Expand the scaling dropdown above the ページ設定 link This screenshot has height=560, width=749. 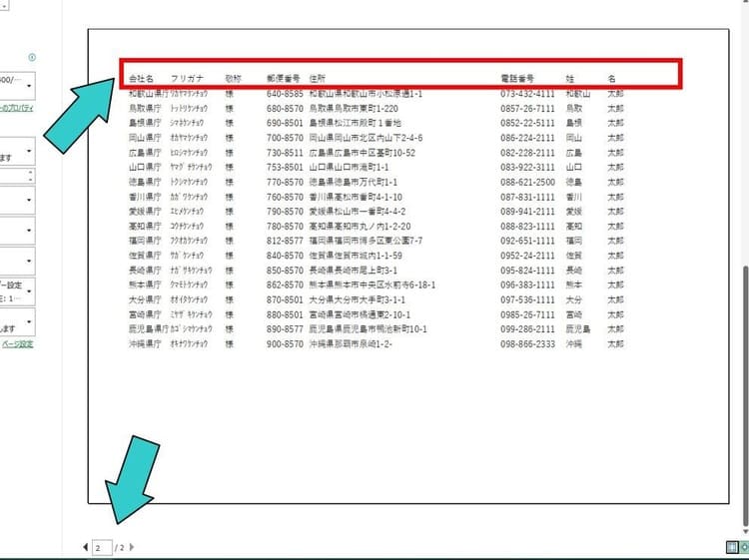click(17, 322)
